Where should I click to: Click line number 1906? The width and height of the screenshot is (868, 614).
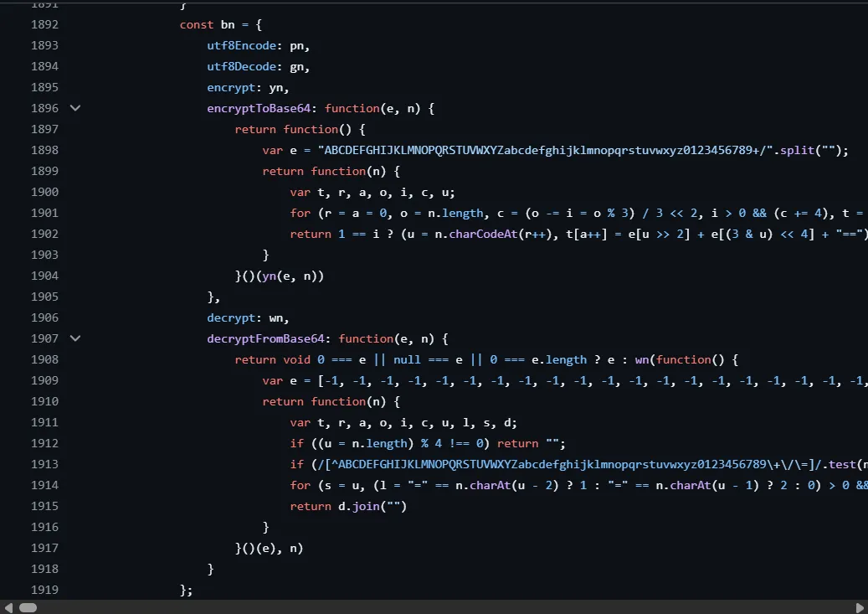click(44, 317)
